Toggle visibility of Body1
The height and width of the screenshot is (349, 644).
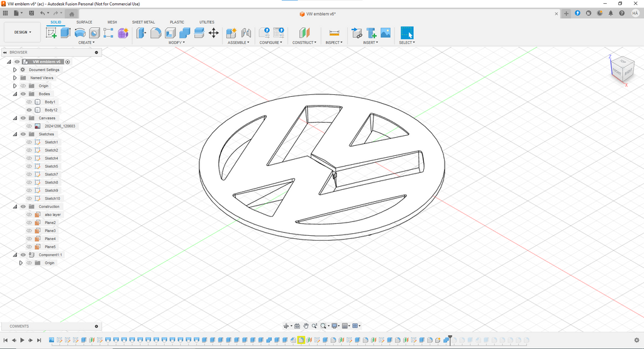[x=29, y=102]
